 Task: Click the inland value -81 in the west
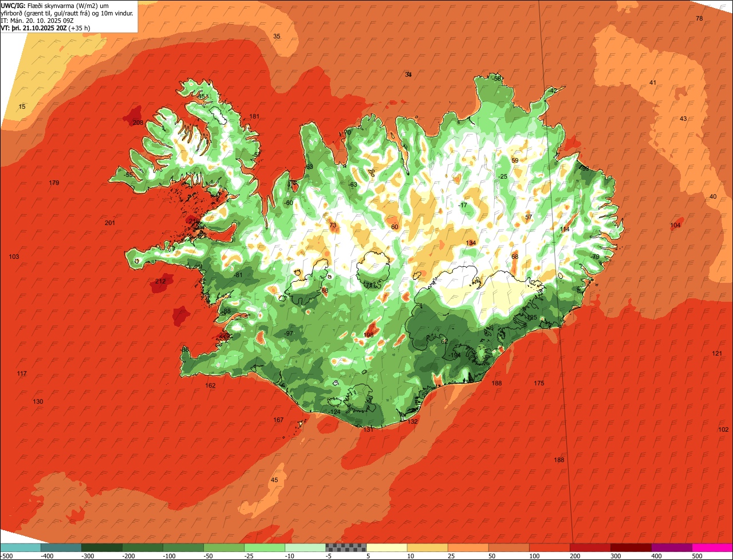[238, 275]
